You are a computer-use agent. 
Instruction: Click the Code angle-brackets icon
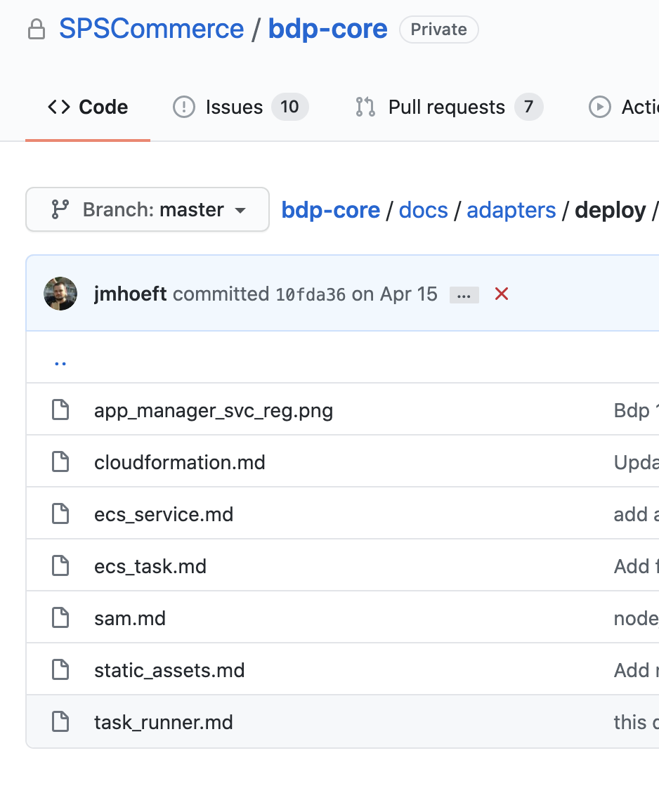tap(59, 107)
